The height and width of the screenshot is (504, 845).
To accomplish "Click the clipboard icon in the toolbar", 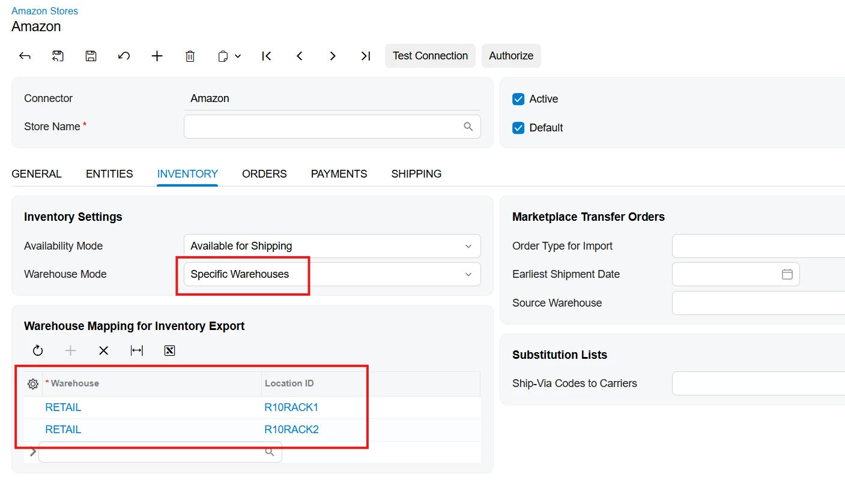I will click(223, 56).
